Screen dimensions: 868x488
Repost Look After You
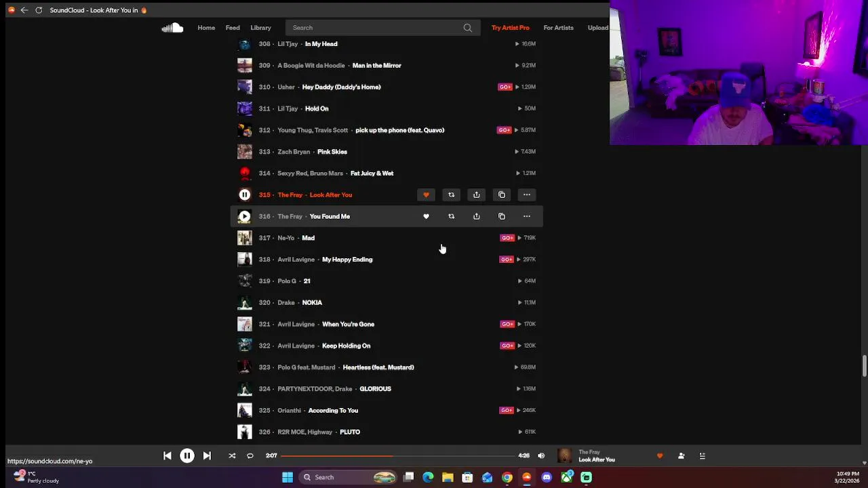451,195
